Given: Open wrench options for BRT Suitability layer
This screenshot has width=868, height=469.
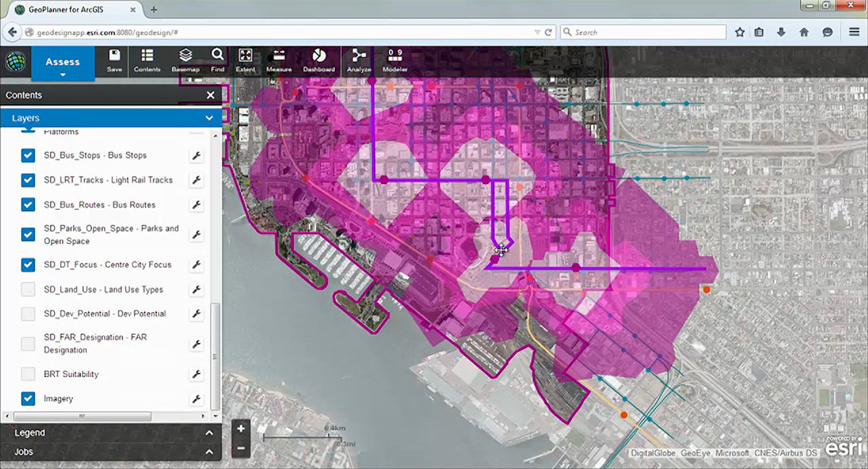Looking at the screenshot, I should 196,374.
